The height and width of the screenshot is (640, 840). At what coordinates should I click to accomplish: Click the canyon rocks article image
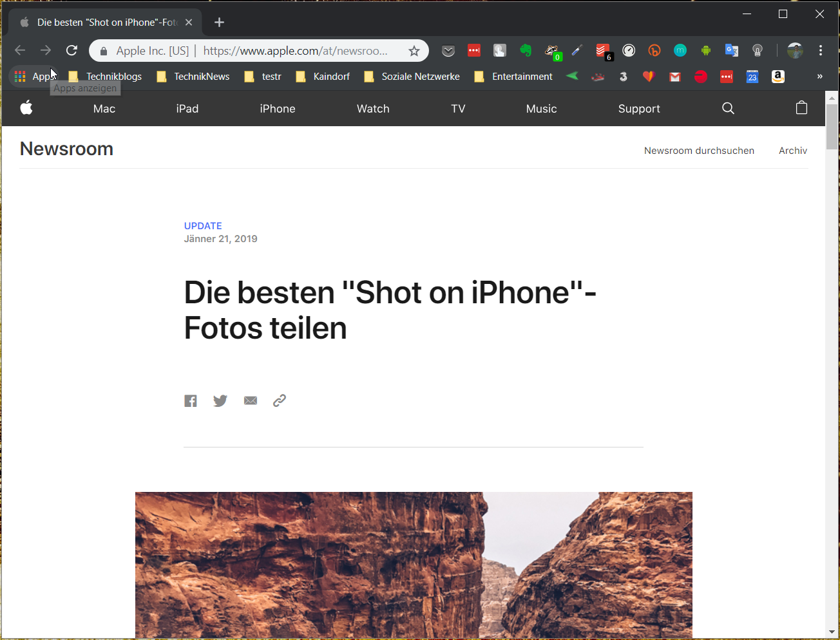414,565
